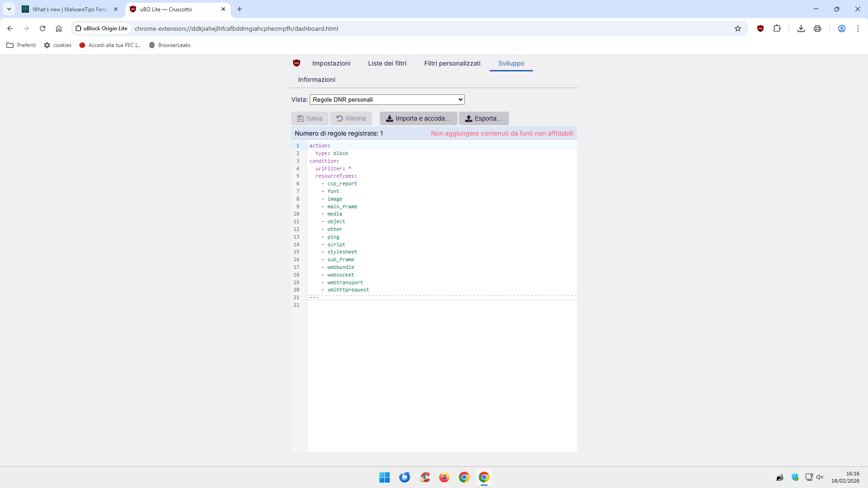Click the '---' separator on line 21

(x=314, y=298)
